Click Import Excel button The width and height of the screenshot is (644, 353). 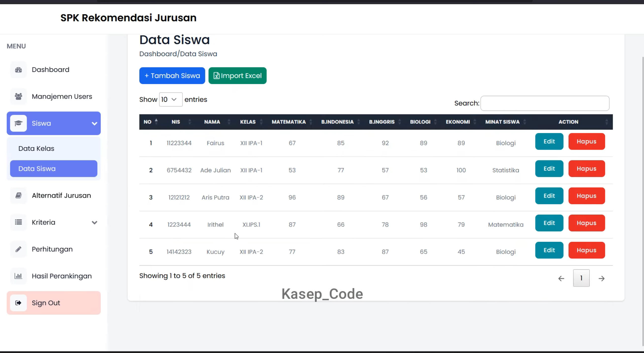point(237,76)
